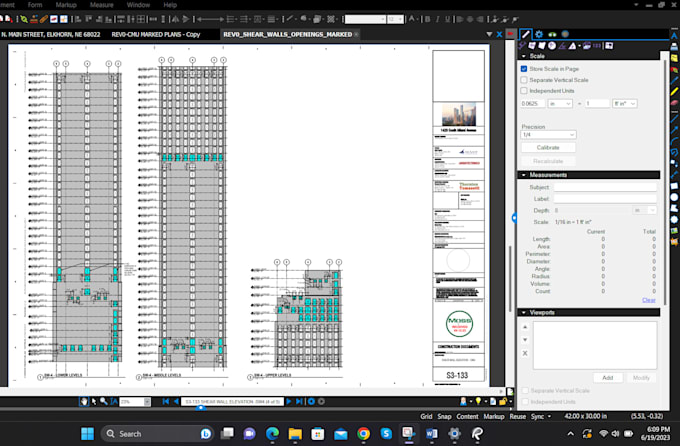Screen dimensions: 680x446
Task: Click the Underline text formatting icon
Action: pos(448,19)
